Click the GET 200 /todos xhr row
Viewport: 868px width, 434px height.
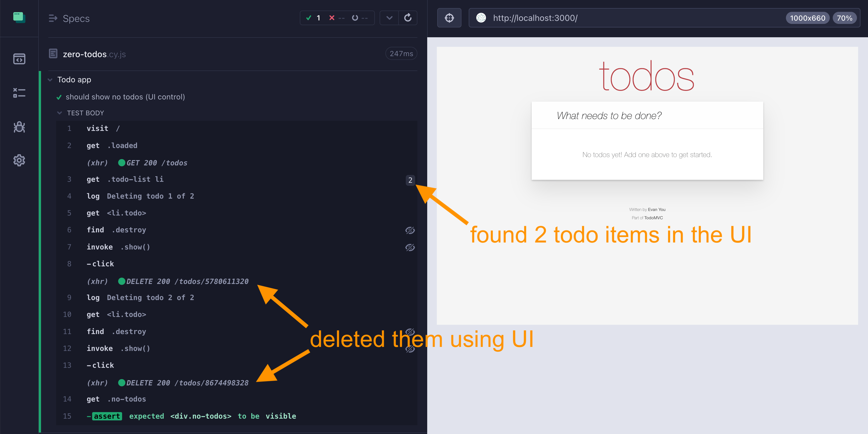pos(237,163)
